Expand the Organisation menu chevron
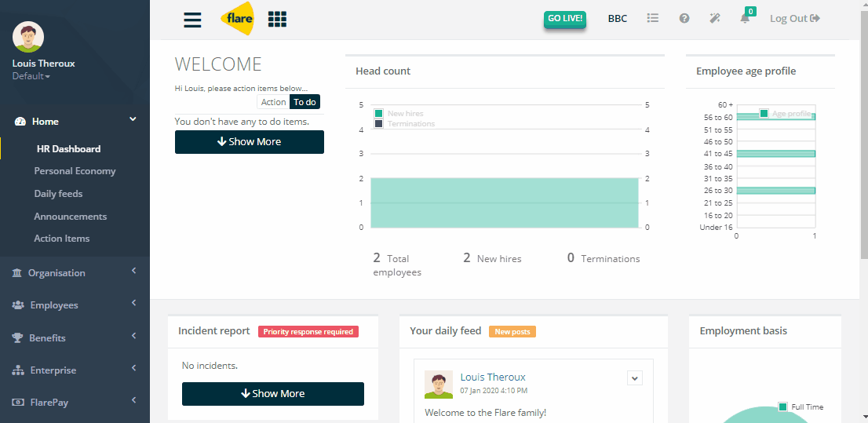 133,271
